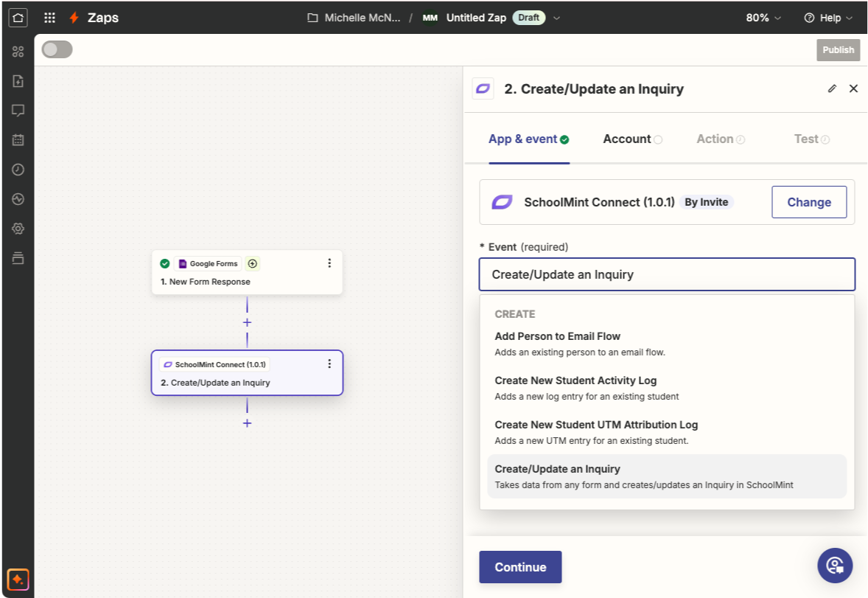The image size is (868, 598).
Task: Launch the AI copilot sparkle button
Action: [x=18, y=580]
